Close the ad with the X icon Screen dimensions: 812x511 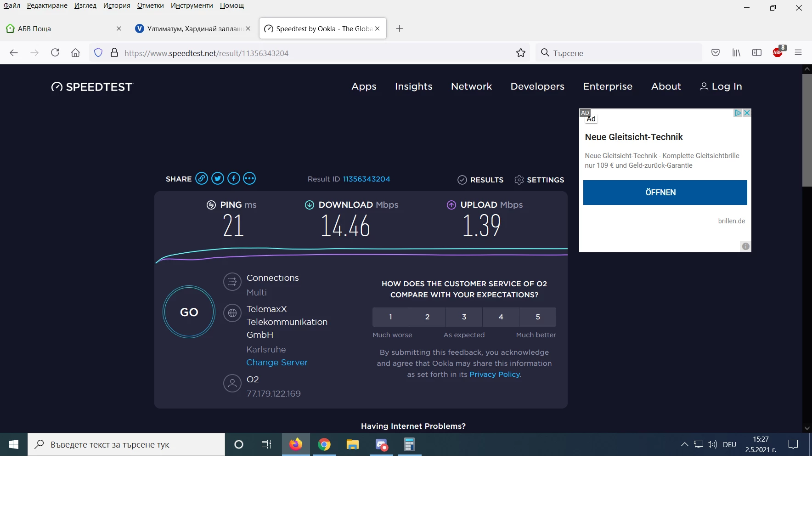[747, 113]
